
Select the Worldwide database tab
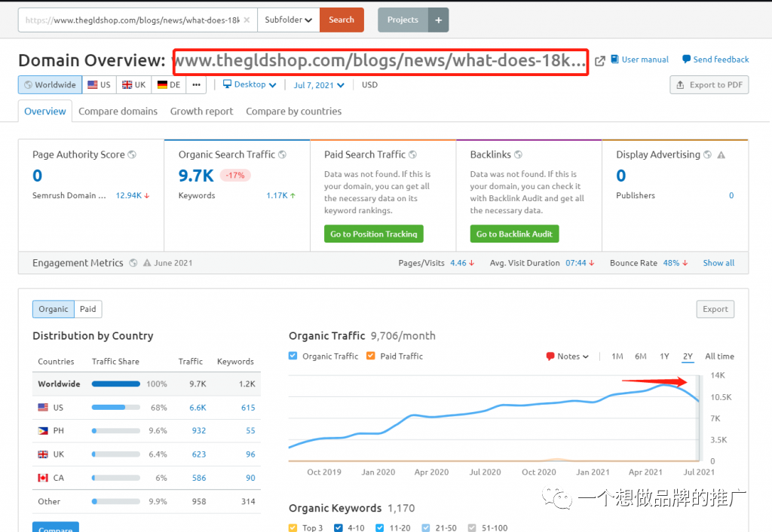tap(51, 84)
